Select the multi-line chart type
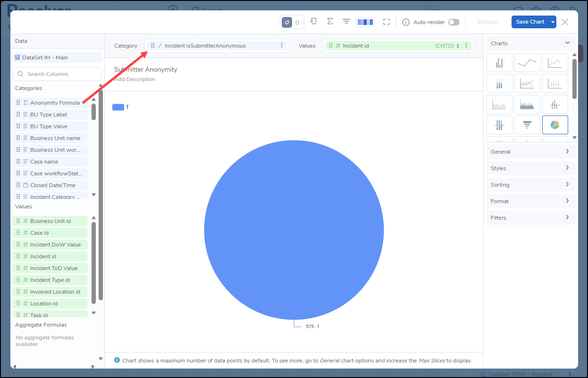The image size is (588, 378). tap(527, 83)
